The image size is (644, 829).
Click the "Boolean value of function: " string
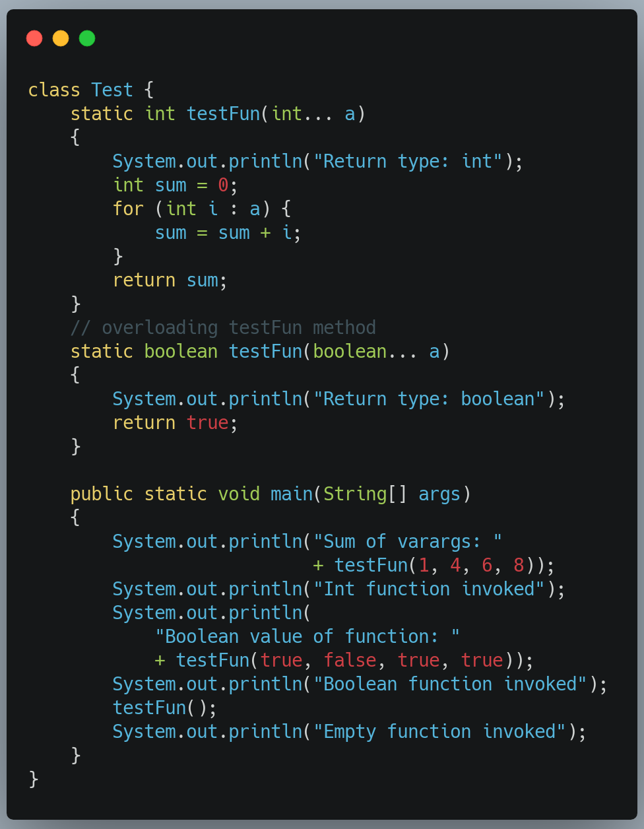tap(307, 636)
